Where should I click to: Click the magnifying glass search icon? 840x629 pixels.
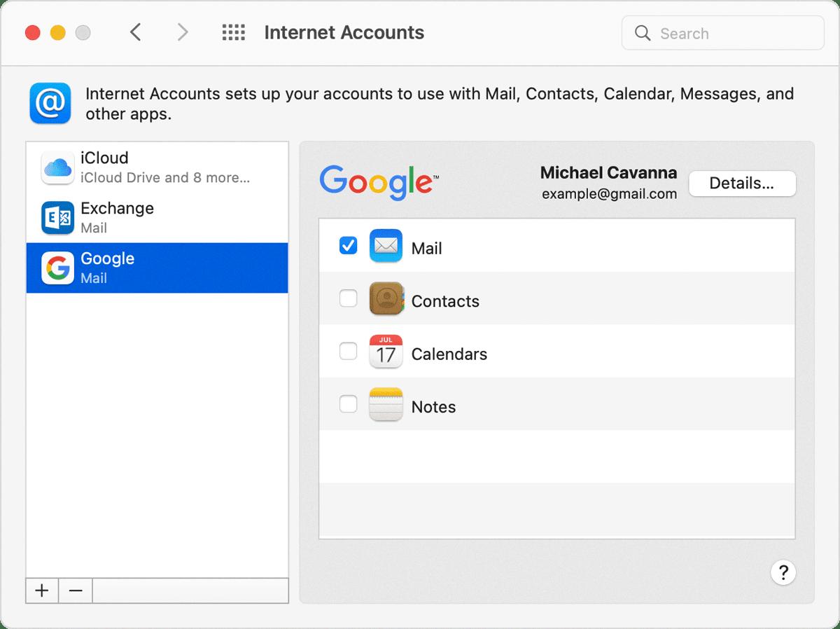643,33
